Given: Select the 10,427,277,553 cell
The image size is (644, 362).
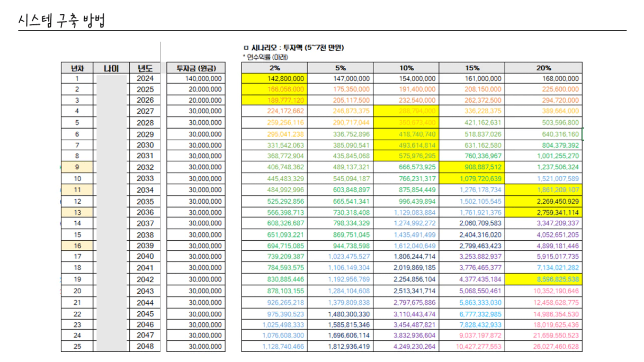Looking at the screenshot, I should 471,346.
